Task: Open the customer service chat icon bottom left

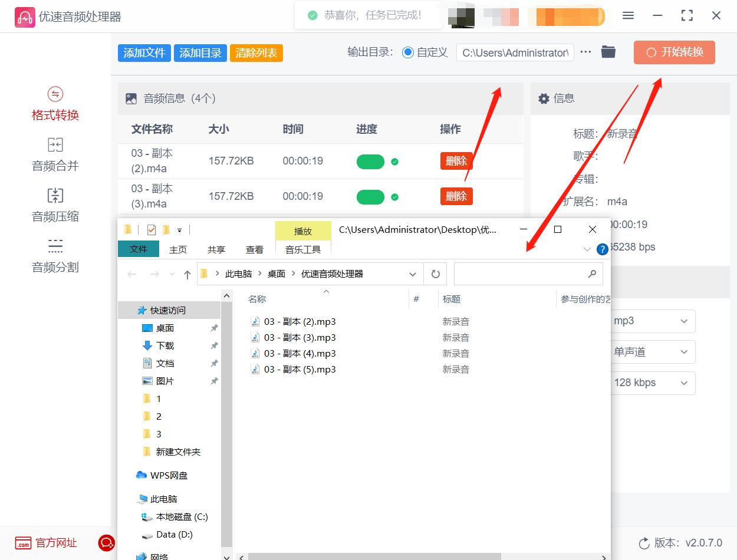Action: 107,543
